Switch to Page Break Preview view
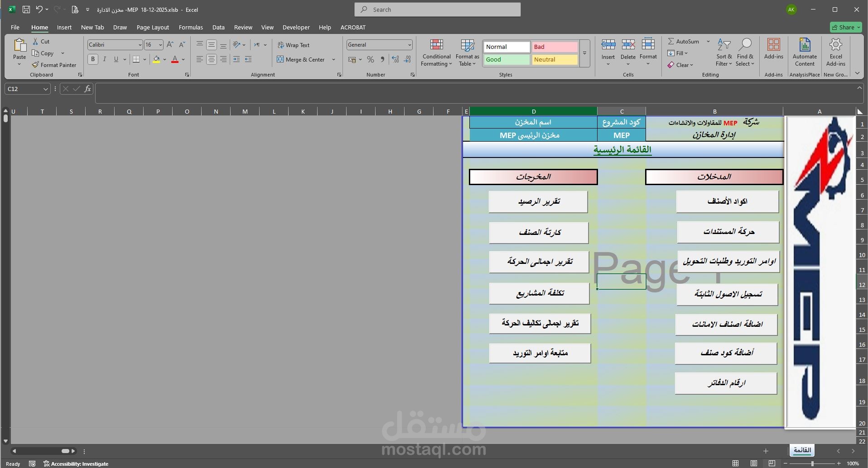The width and height of the screenshot is (868, 468). [772, 463]
